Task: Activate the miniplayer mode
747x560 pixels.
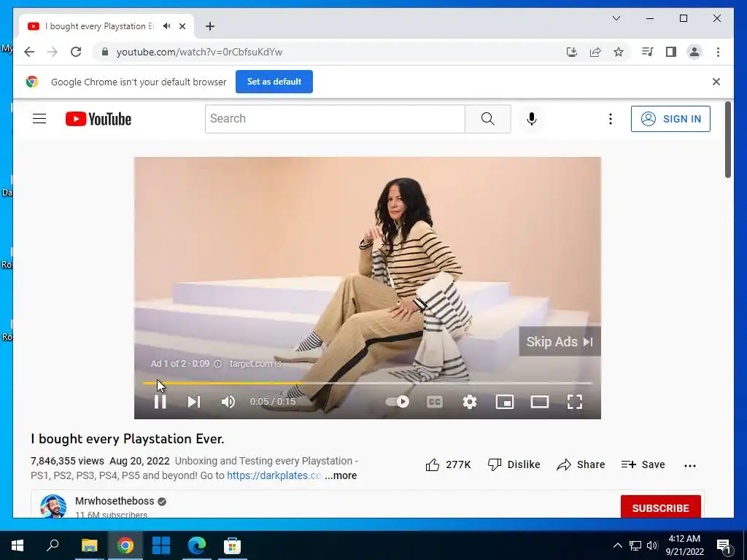Action: click(505, 402)
